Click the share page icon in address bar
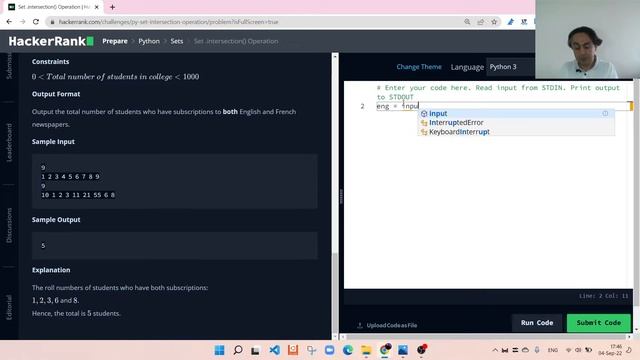 click(480, 22)
